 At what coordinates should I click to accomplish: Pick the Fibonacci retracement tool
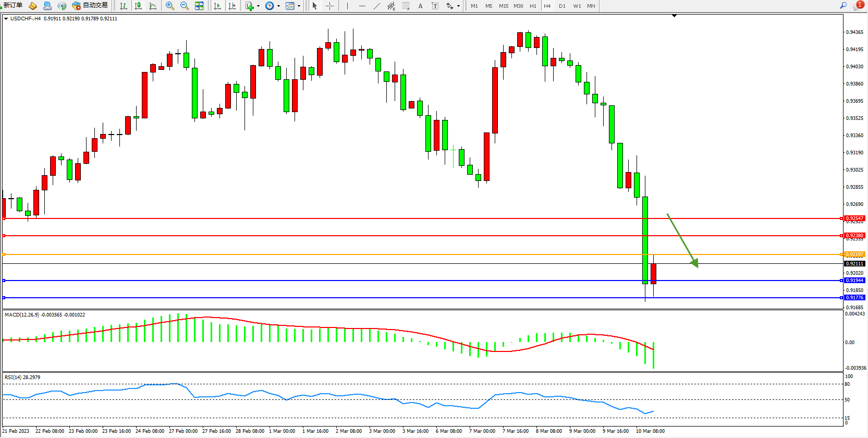tap(406, 6)
